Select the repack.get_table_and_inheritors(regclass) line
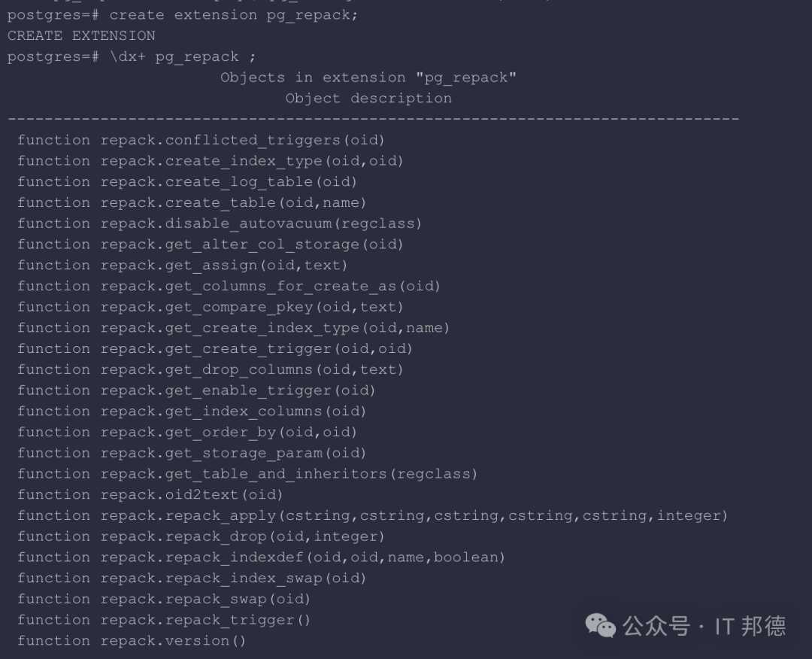 (x=247, y=474)
